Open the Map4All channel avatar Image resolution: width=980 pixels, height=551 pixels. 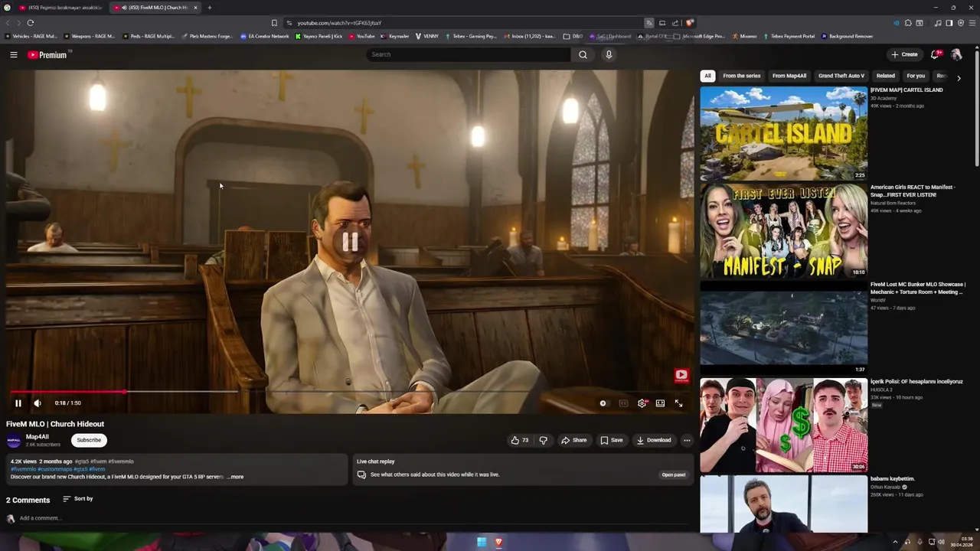(x=13, y=440)
